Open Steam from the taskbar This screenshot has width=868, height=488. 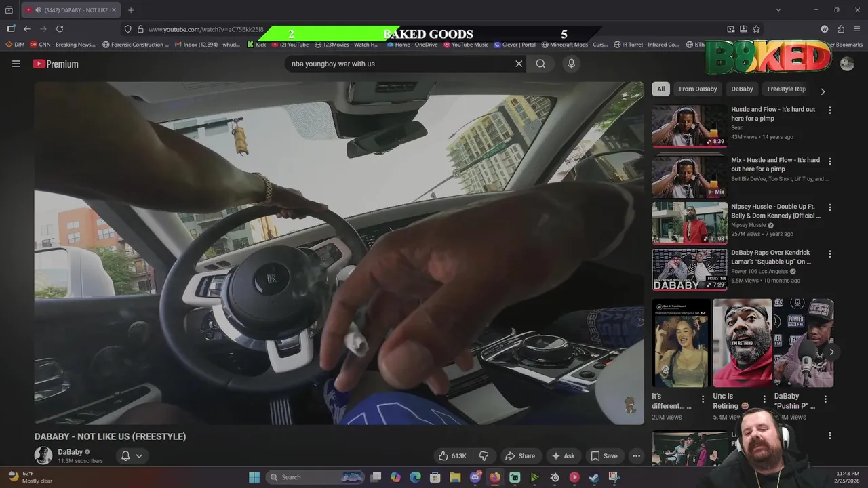coord(594,477)
